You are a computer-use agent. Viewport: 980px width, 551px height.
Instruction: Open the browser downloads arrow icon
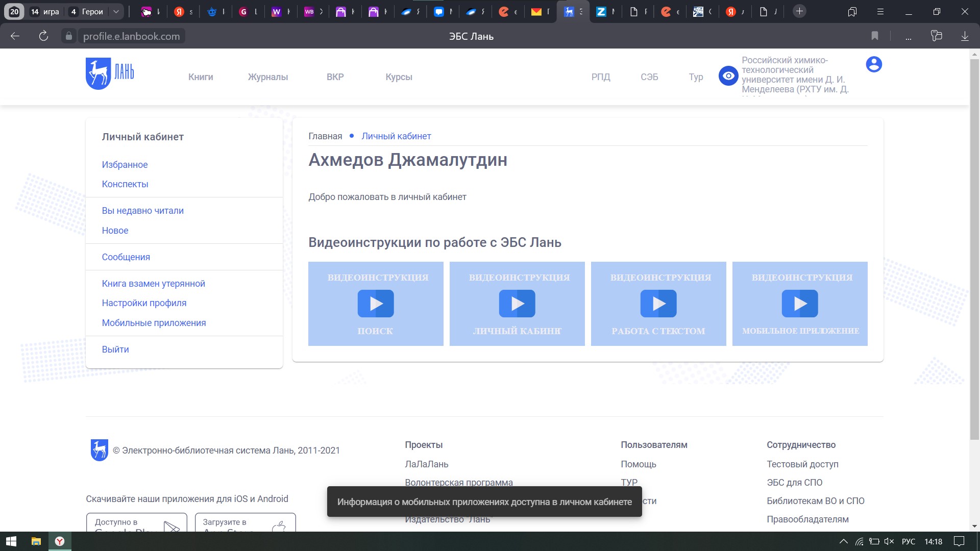965,36
